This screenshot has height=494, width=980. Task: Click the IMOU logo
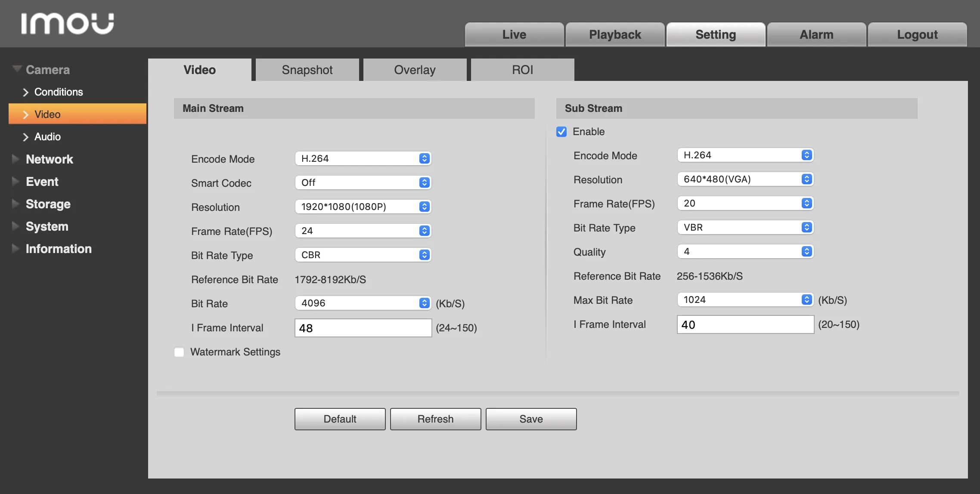[x=67, y=23]
